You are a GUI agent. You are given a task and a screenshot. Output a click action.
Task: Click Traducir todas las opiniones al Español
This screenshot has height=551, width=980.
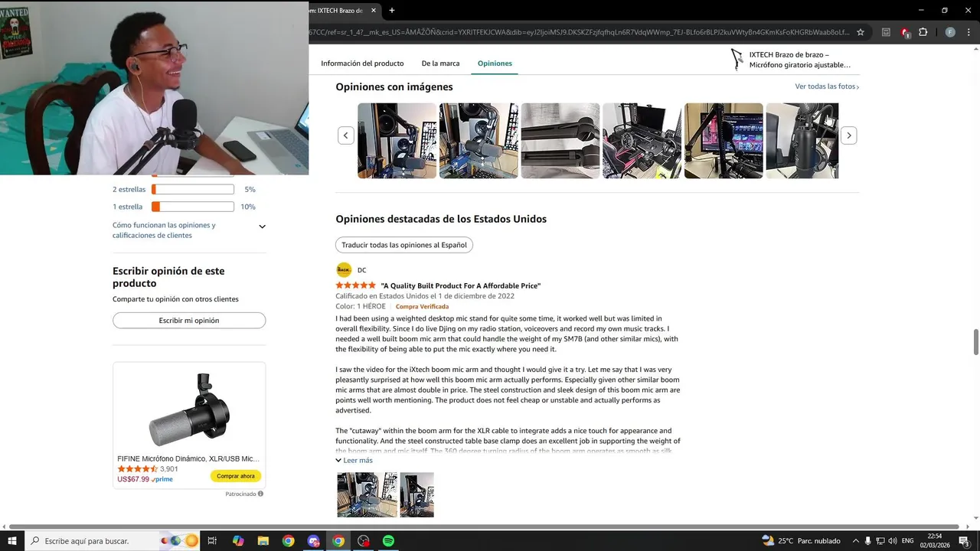[x=404, y=245]
